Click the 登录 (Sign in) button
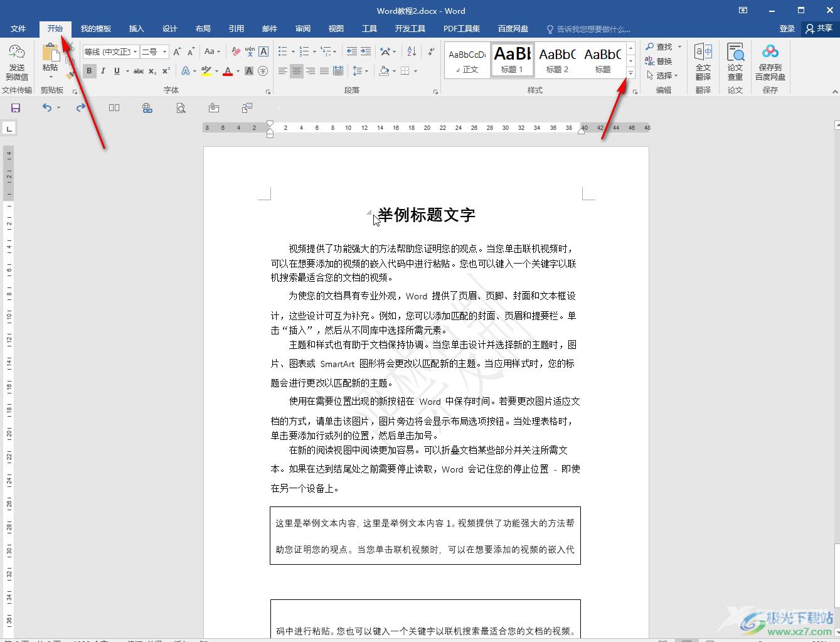Image resolution: width=840 pixels, height=642 pixels. coord(787,29)
